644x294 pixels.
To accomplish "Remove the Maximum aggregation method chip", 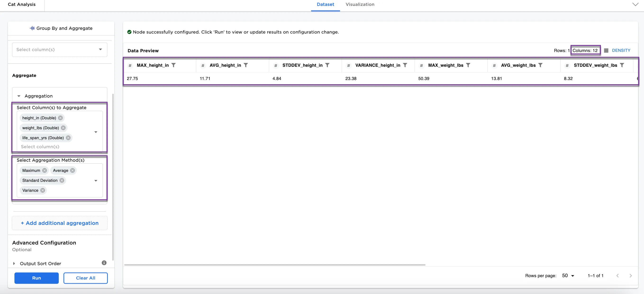I will point(45,171).
